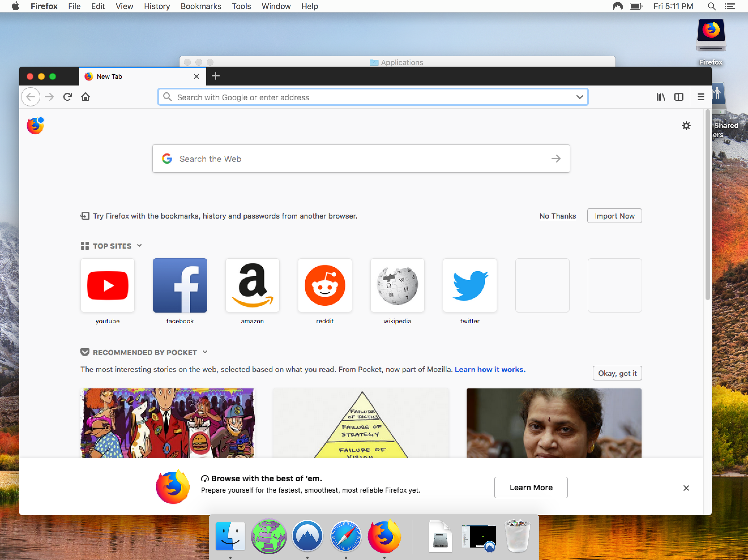
Task: Open the Amazon top site tile
Action: (x=253, y=285)
